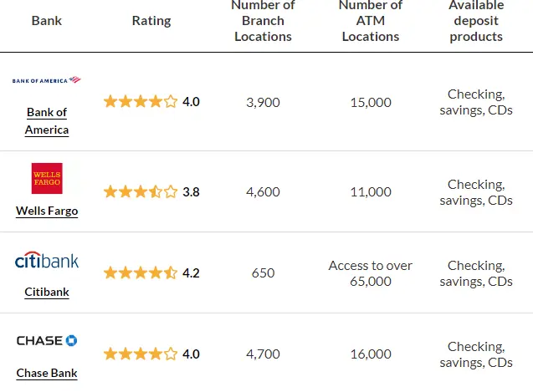Open the Bank of America link

point(47,121)
